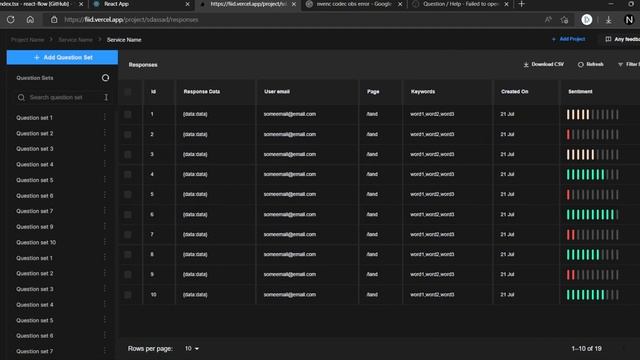Image resolution: width=640 pixels, height=360 pixels.
Task: Open the more options icon for Question set 4 at the top
Action: (x=105, y=164)
